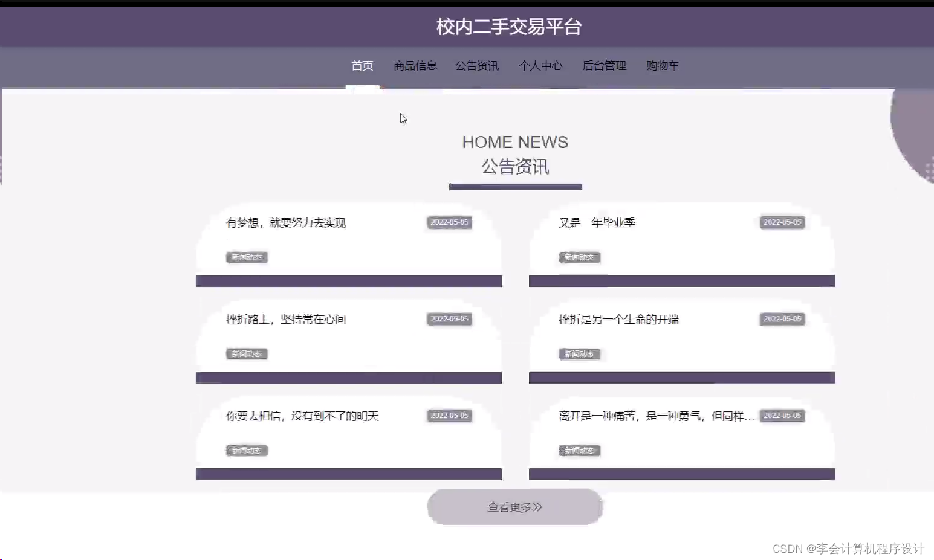Click the 新闻动态 tag on 有梦想 card
This screenshot has width=934, height=560.
[246, 257]
